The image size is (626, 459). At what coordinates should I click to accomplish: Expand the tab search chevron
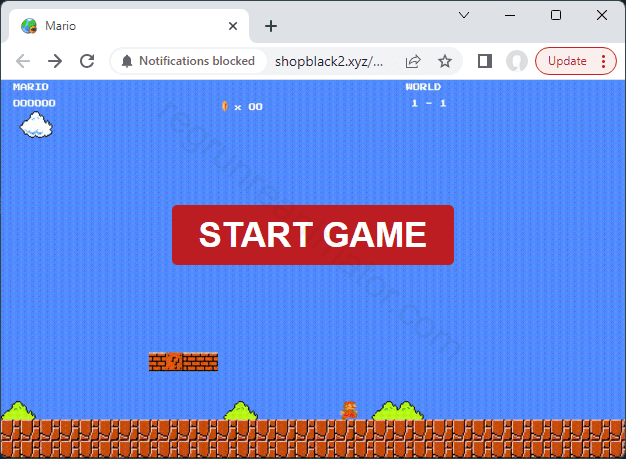pos(464,15)
